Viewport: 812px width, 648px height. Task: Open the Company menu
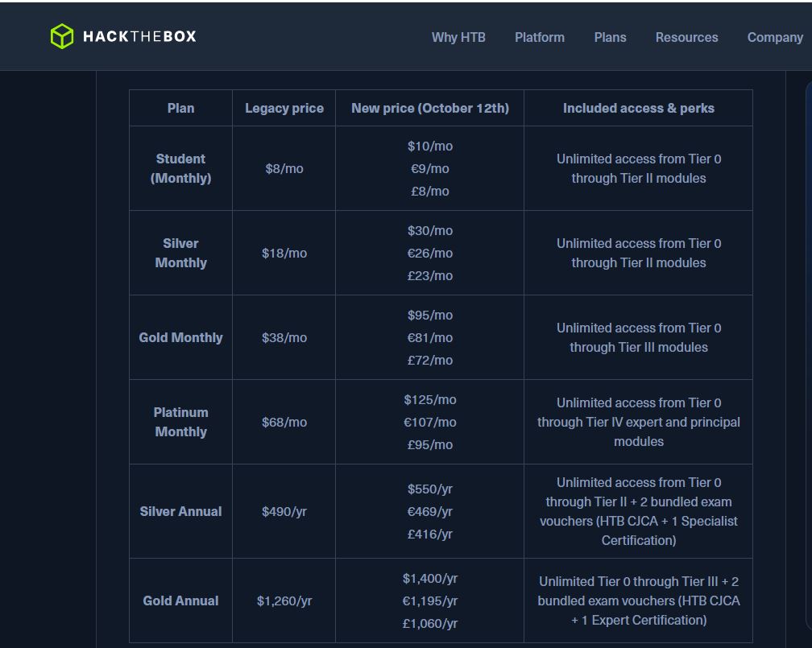coord(775,37)
